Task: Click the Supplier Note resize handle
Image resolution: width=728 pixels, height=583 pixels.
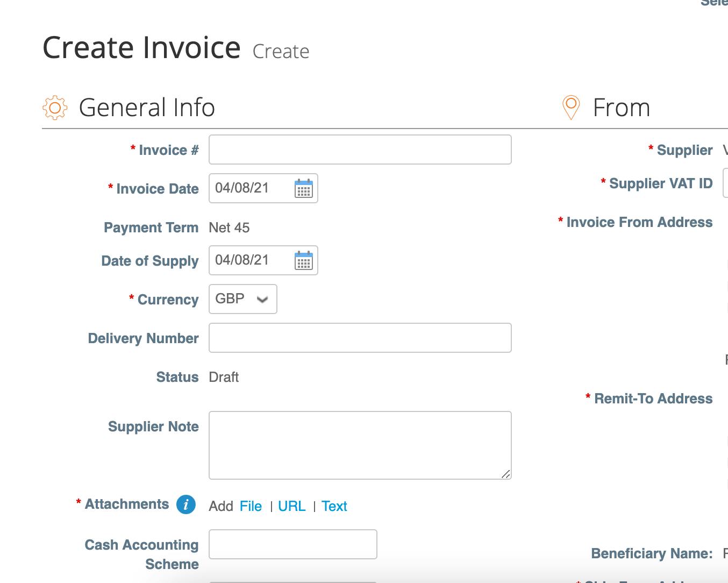Action: (505, 474)
